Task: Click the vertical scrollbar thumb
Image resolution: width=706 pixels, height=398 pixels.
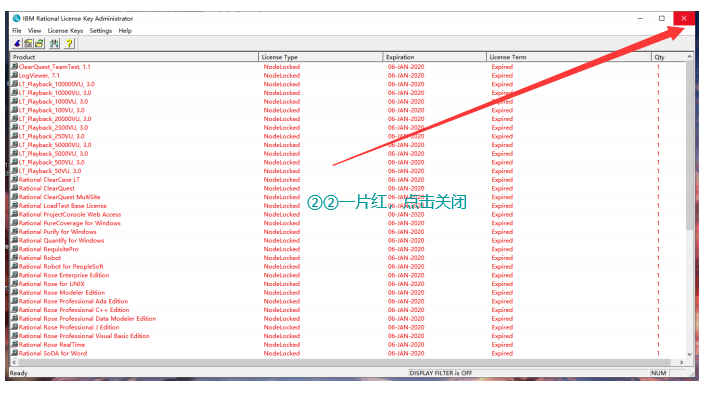Action: coord(689,145)
